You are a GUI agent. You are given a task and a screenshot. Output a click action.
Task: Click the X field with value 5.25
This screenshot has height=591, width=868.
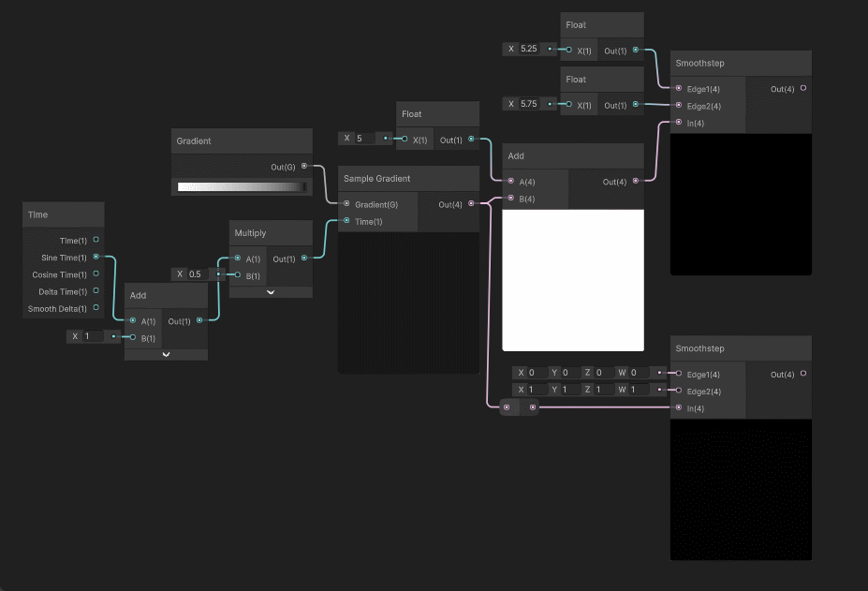coord(532,49)
